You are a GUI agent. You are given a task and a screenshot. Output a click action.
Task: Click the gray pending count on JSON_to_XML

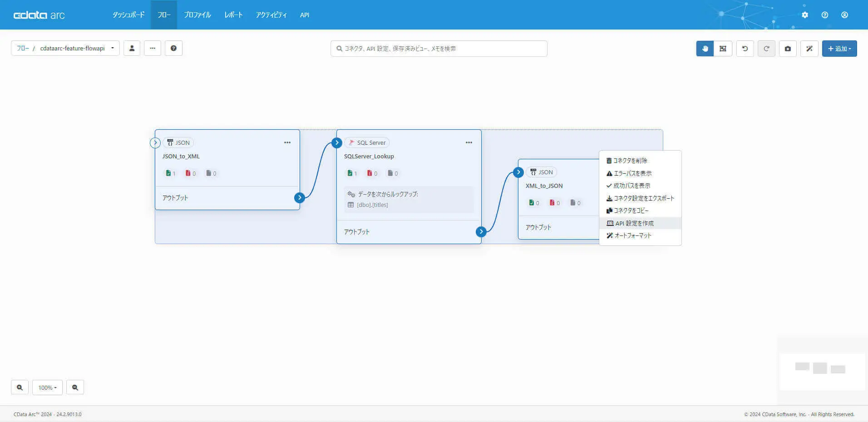pyautogui.click(x=211, y=173)
